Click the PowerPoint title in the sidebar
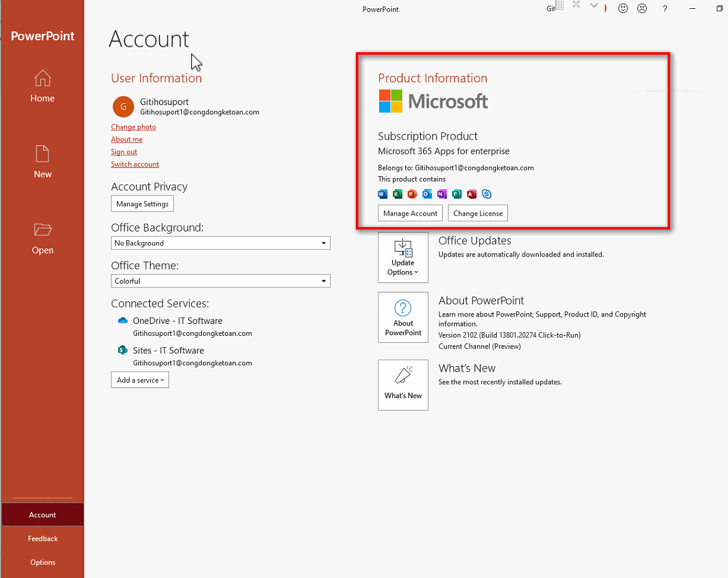728x578 pixels. click(x=42, y=36)
